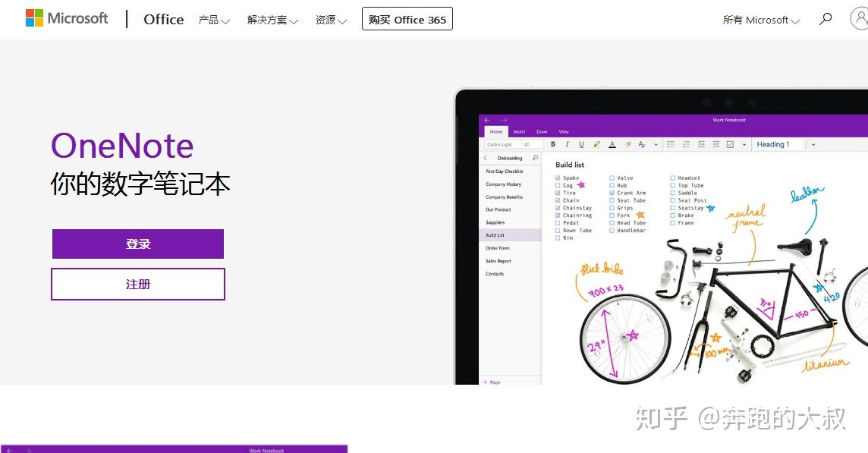Open the 所有 Microsoft dropdown
This screenshot has width=868, height=453.
(759, 20)
